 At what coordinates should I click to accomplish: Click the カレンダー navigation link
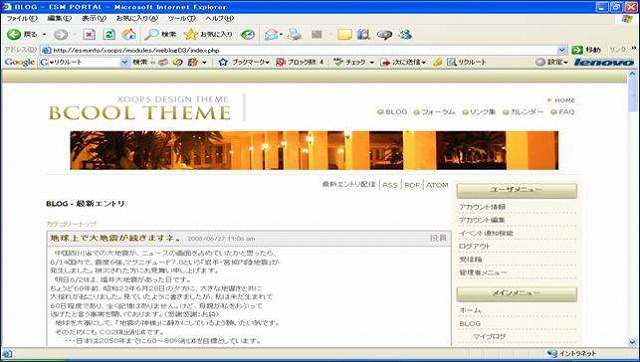527,112
